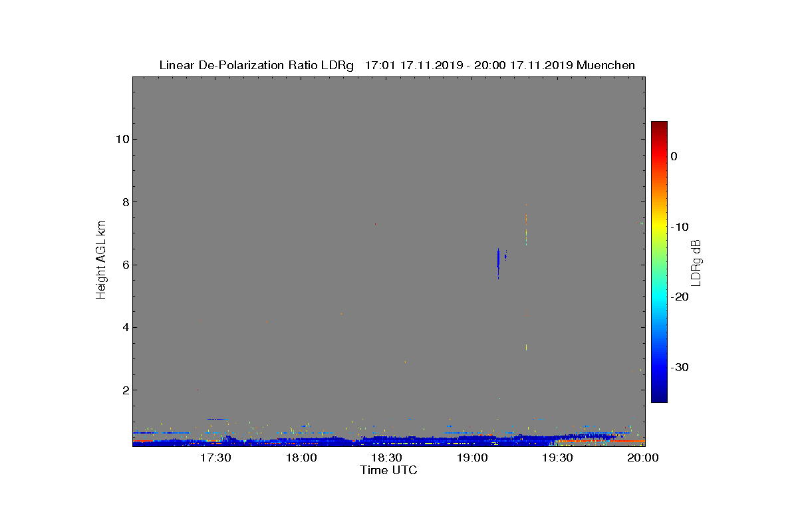Click the 19:00 time axis tick label
The height and width of the screenshot is (532, 798).
(x=472, y=458)
